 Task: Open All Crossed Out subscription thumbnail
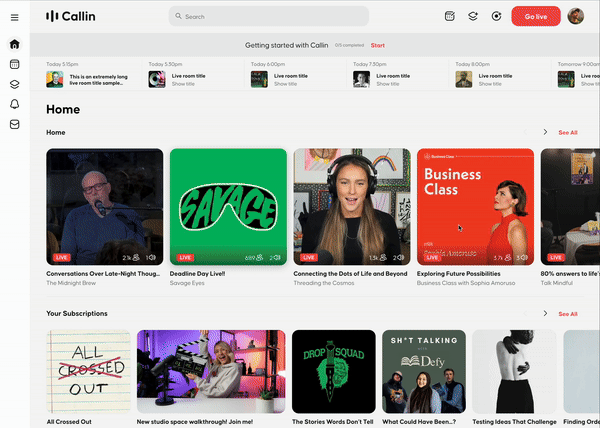click(x=88, y=371)
